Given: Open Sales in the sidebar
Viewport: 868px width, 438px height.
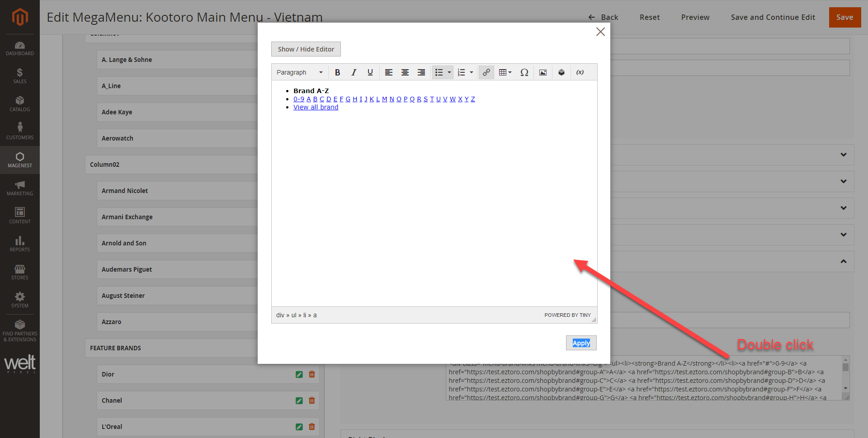Looking at the screenshot, I should 20,76.
